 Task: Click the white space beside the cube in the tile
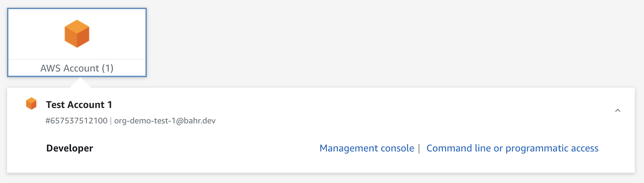(x=115, y=34)
